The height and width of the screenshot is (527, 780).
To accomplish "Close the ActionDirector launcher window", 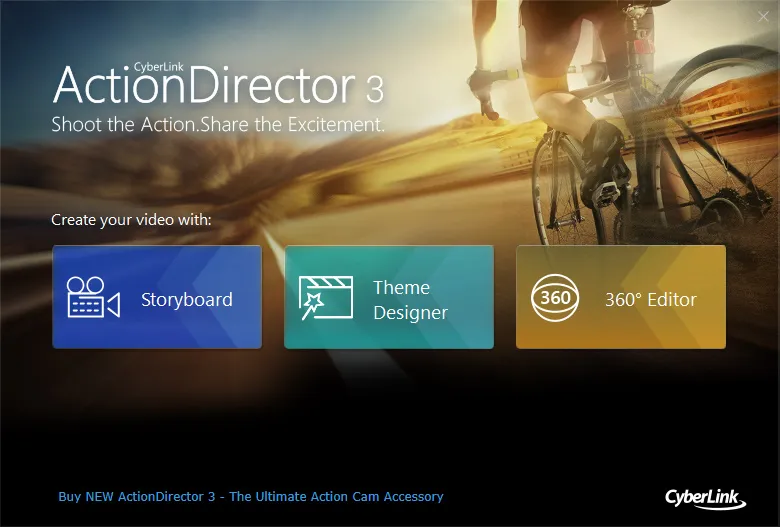I will [x=763, y=17].
